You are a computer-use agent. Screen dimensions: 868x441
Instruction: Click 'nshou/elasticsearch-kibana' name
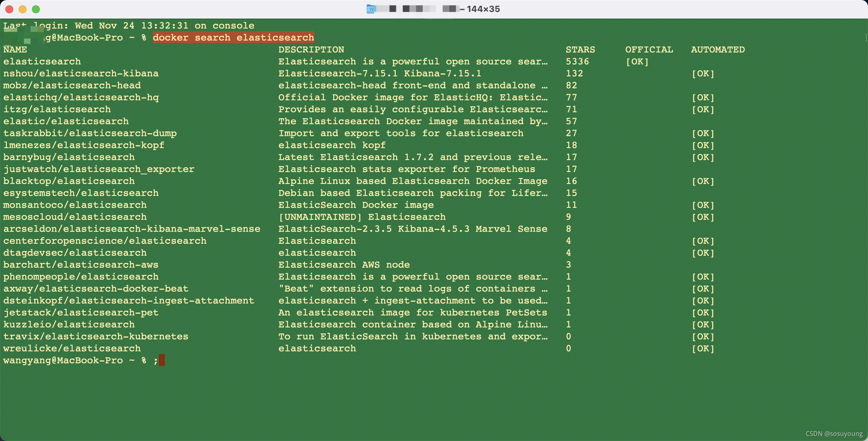pyautogui.click(x=81, y=73)
